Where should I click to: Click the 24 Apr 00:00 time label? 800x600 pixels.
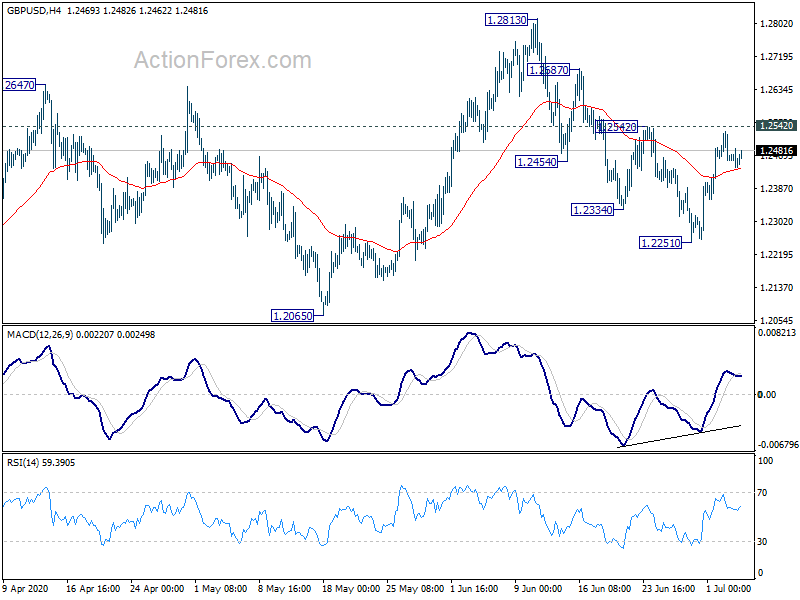pos(157,588)
